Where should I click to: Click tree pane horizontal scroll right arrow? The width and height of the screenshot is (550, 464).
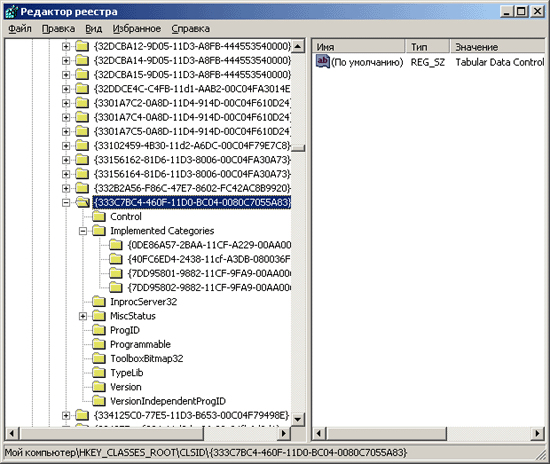click(284, 433)
